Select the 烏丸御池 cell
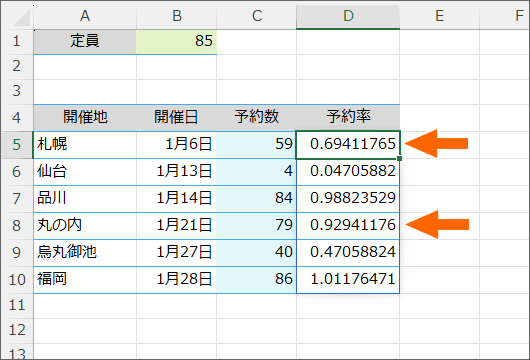The width and height of the screenshot is (530, 360). [x=85, y=253]
